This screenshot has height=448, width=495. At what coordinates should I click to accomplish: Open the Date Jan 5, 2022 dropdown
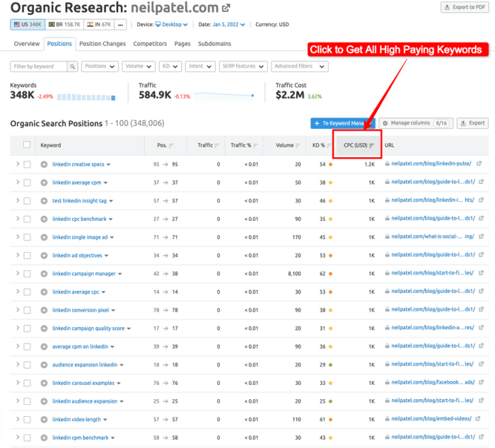coord(228,24)
